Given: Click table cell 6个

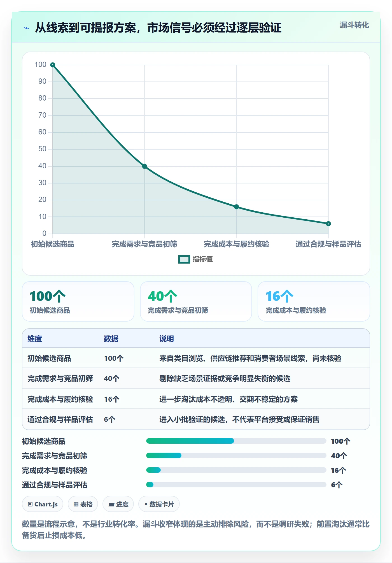Looking at the screenshot, I should (109, 420).
